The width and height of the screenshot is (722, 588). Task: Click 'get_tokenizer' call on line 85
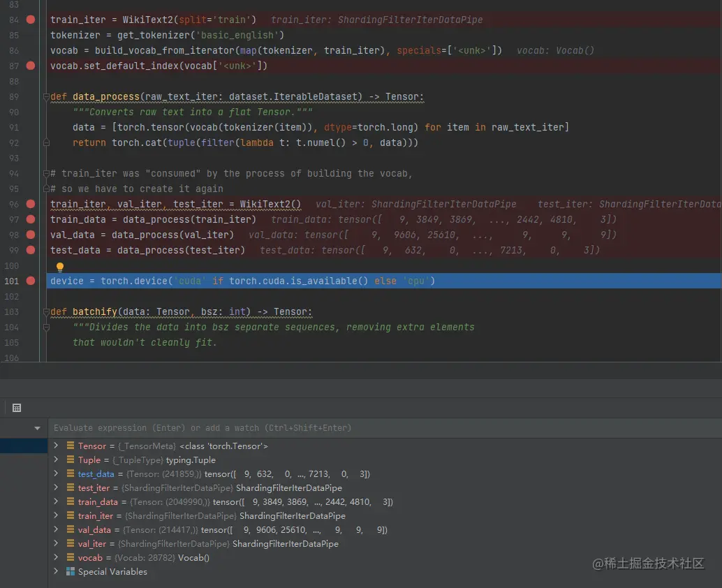point(154,35)
